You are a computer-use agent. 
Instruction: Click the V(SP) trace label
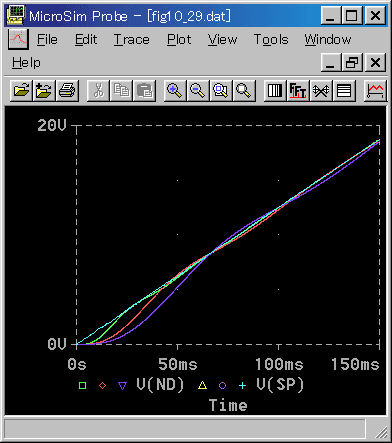280,385
